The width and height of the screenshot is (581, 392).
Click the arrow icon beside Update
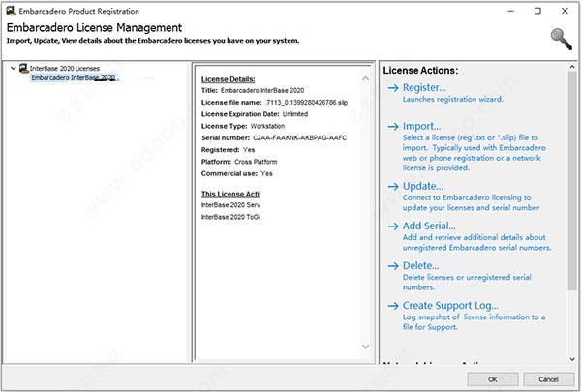[393, 187]
